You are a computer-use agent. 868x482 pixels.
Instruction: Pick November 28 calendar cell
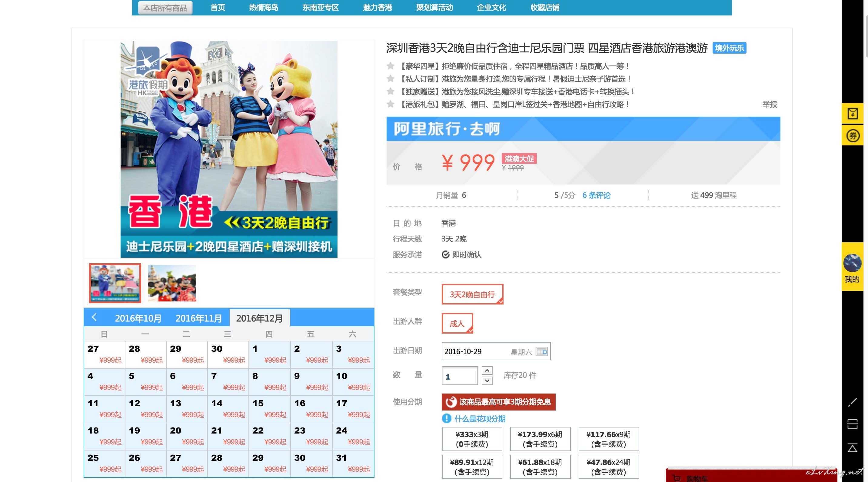[145, 355]
